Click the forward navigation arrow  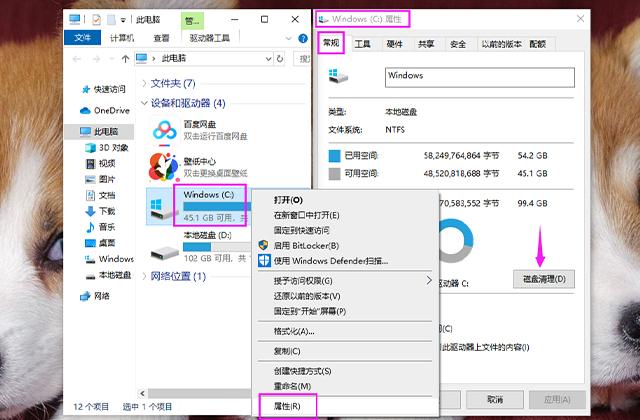(x=96, y=59)
